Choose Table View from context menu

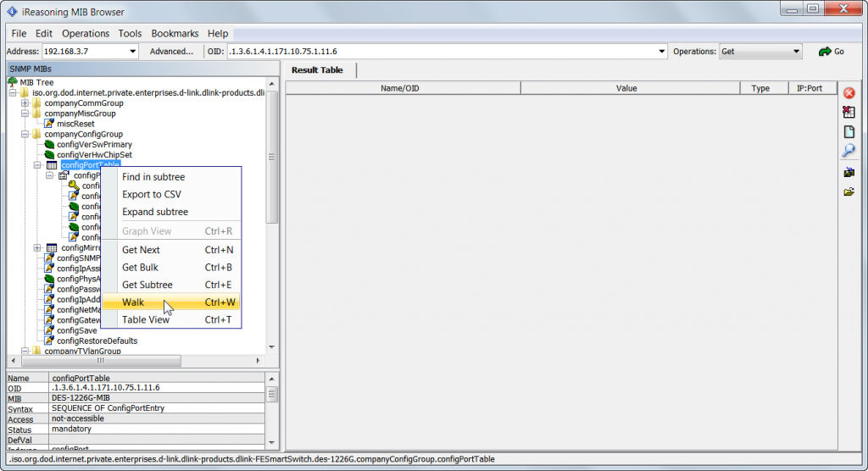click(171, 319)
